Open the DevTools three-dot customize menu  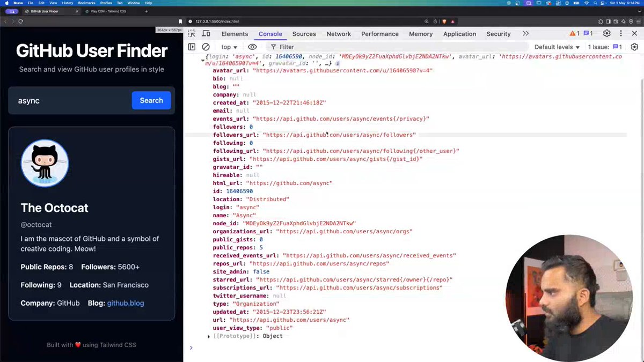[x=621, y=34]
